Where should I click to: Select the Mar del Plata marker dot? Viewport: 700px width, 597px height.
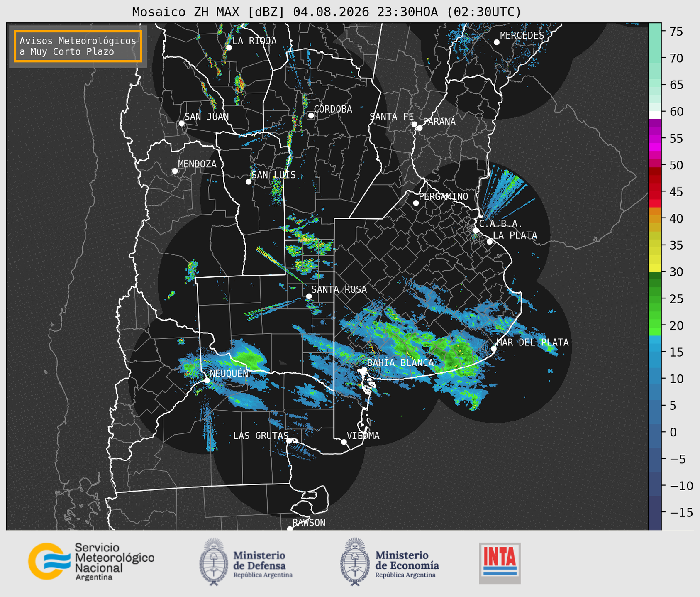[x=493, y=349]
